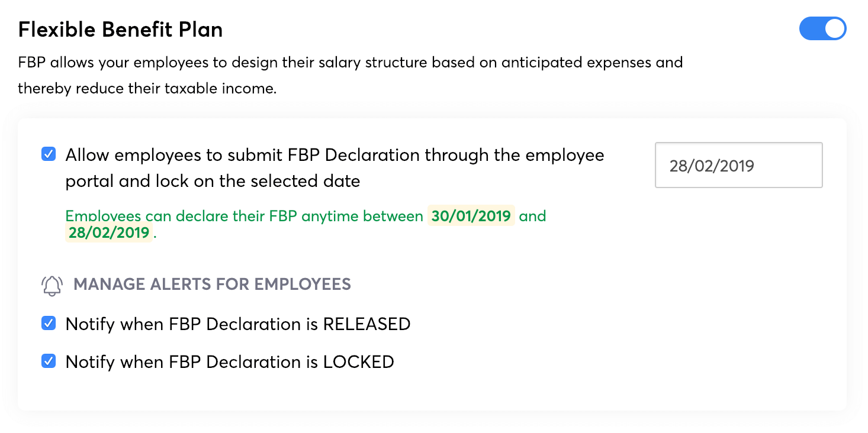
Task: Click the highlighted 28/02/2019 in green text
Action: tap(110, 232)
